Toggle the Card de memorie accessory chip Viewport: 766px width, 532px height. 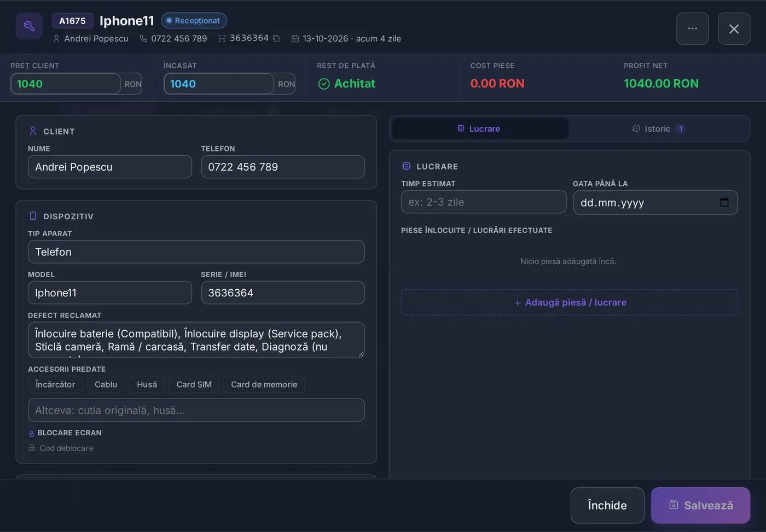click(x=264, y=384)
